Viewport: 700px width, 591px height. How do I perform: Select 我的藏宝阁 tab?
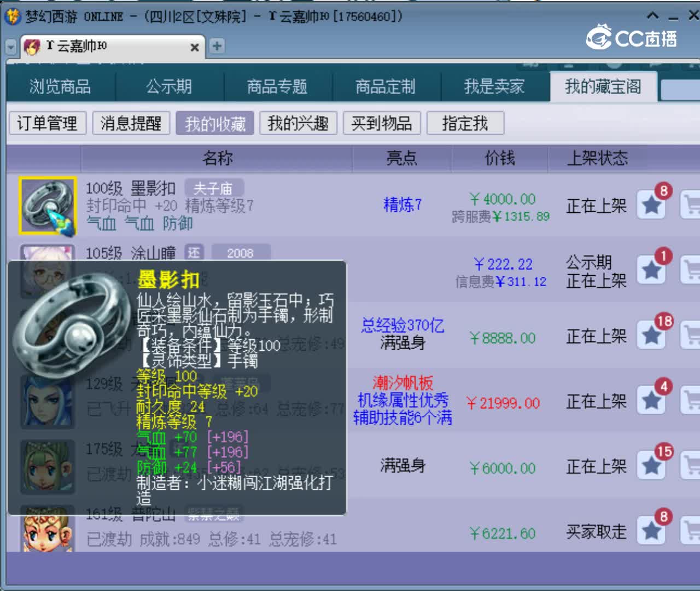pos(603,86)
